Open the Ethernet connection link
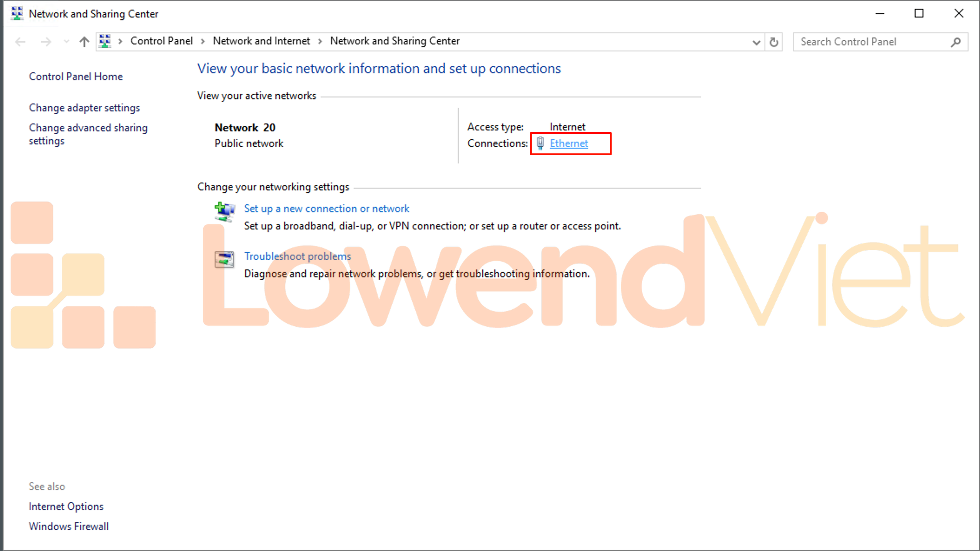 click(x=569, y=143)
